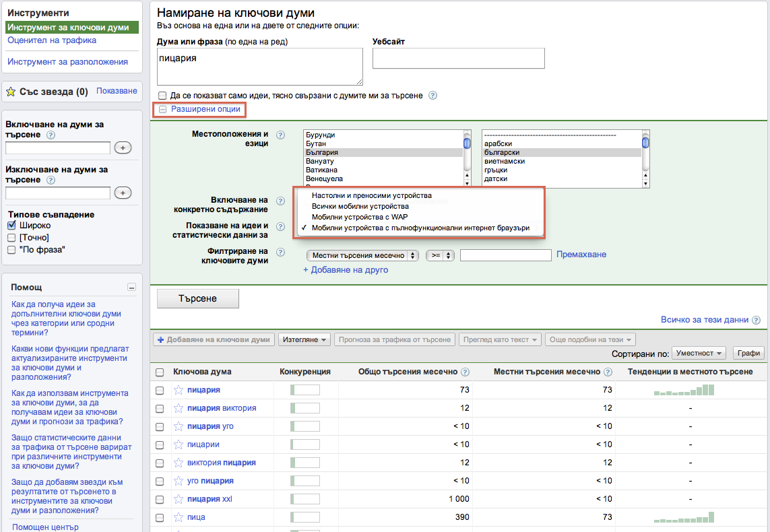Click plus button to add included word
The image size is (770, 532).
point(123,147)
